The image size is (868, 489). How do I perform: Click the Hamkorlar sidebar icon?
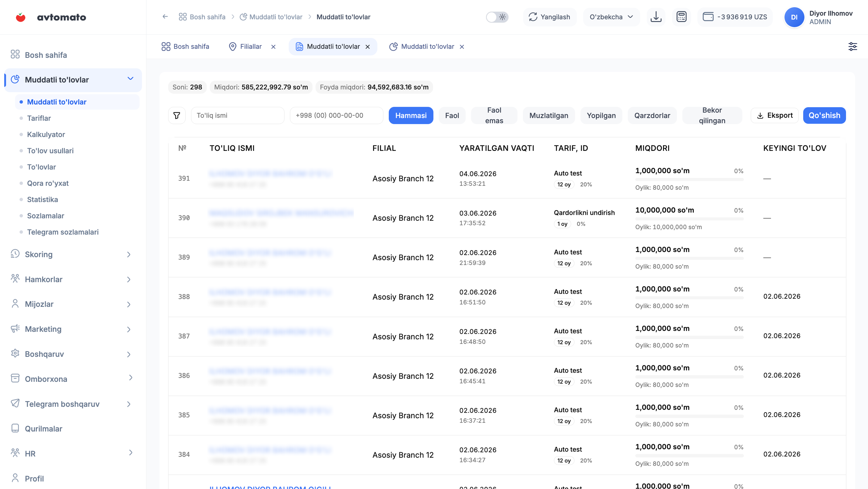click(15, 278)
